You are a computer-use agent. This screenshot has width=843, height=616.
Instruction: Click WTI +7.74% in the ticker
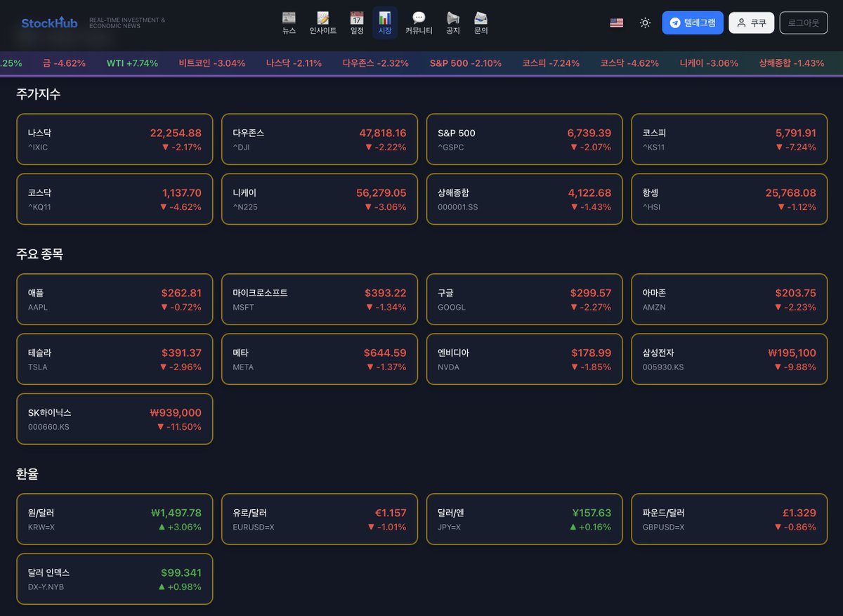(x=132, y=63)
